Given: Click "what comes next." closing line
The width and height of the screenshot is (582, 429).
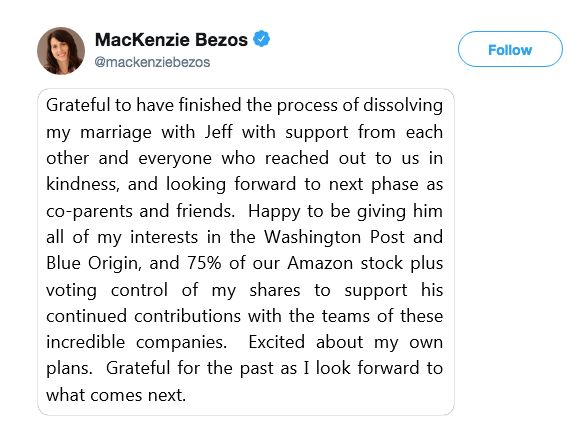Looking at the screenshot, I should pyautogui.click(x=116, y=395).
